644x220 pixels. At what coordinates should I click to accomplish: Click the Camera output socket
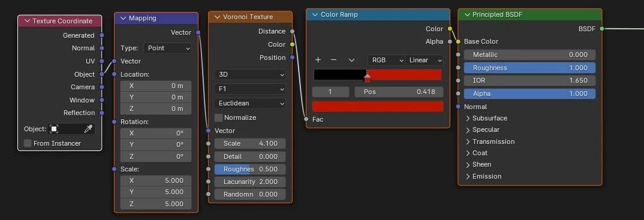102,87
